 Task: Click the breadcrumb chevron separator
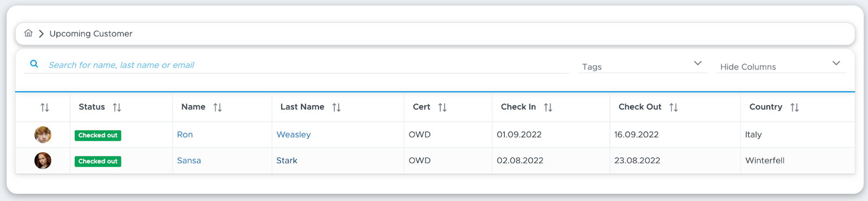tap(41, 34)
